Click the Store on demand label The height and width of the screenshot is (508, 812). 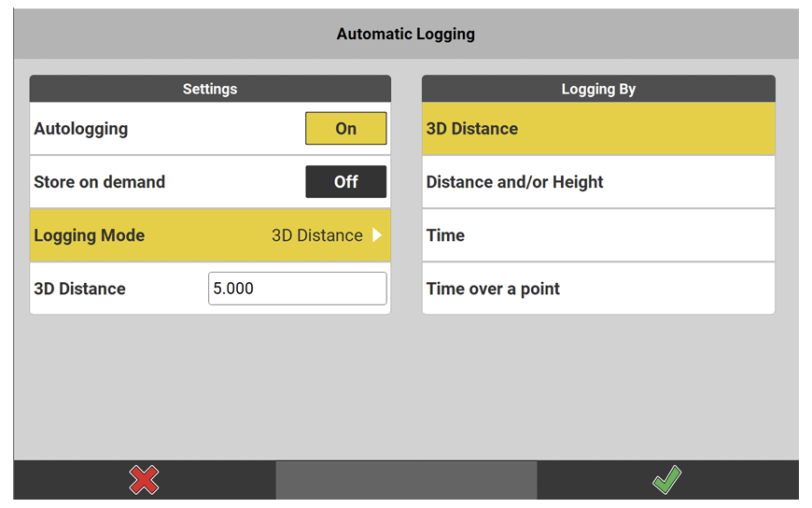[100, 182]
